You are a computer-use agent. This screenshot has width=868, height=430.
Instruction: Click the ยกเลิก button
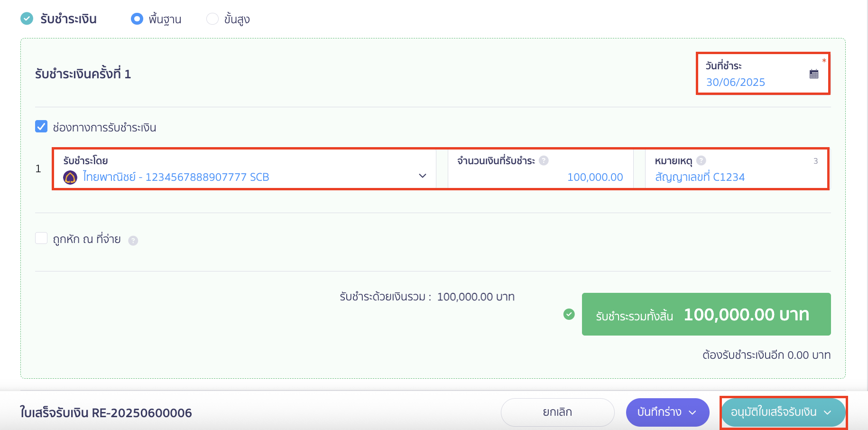click(557, 412)
